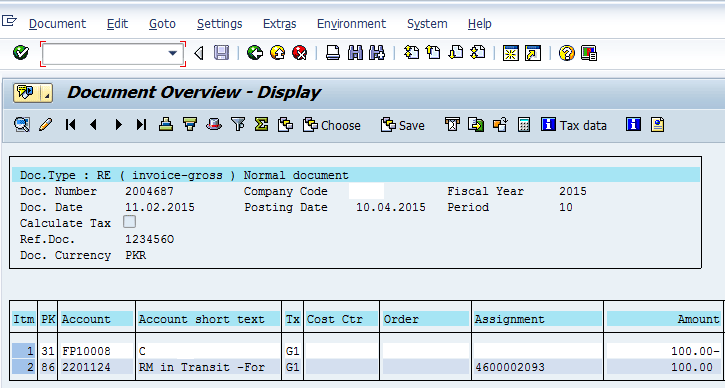Go to Next Page icon
Viewport: 725px width, 388px height.
click(x=455, y=53)
